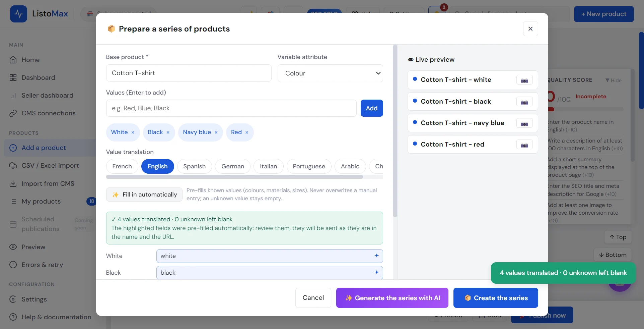Click the dialog form vertical scrollbar
The image size is (644, 329).
(395, 131)
